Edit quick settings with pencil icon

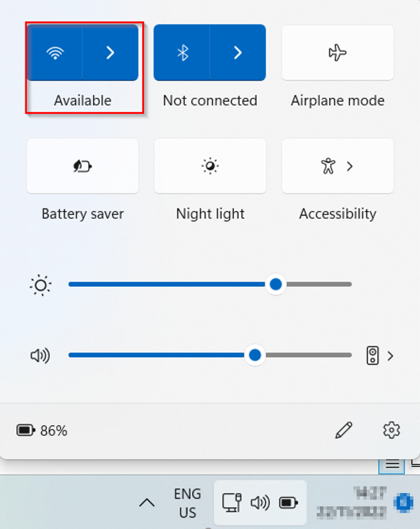pos(343,430)
